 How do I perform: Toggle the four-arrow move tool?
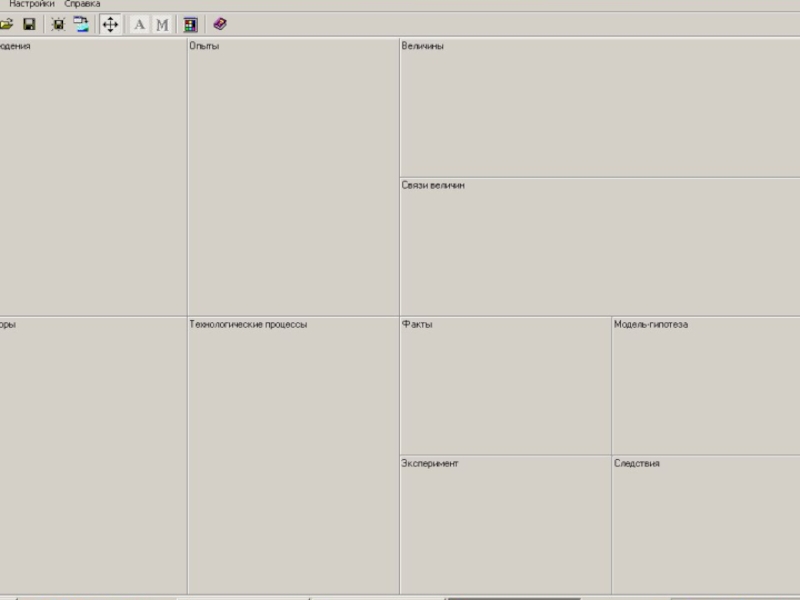[110, 24]
